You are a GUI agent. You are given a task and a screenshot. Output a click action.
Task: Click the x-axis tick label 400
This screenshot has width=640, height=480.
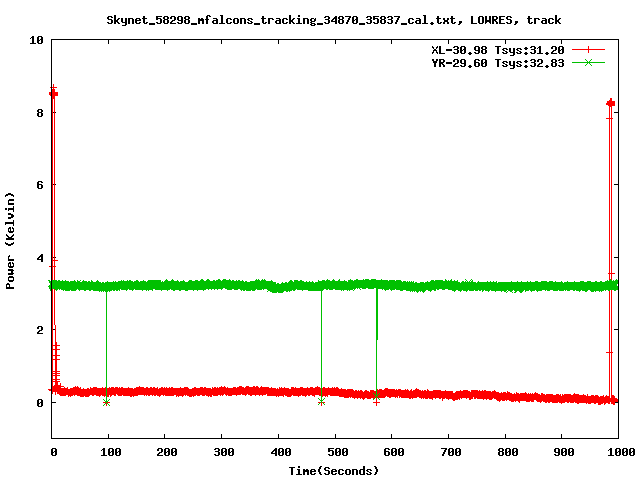(x=280, y=452)
